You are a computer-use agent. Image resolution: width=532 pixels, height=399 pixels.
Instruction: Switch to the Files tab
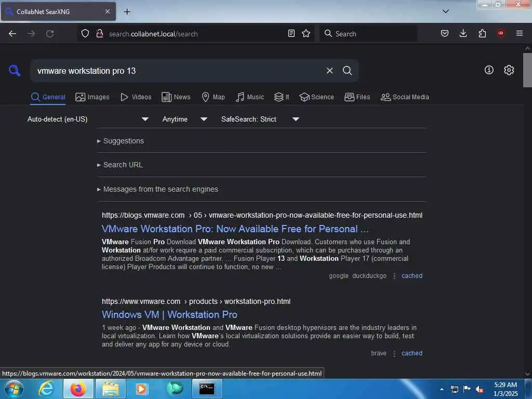(x=357, y=97)
